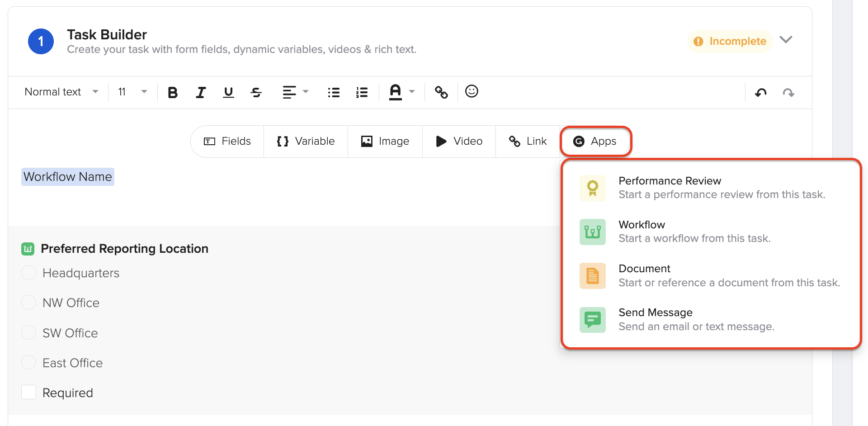Open the emoji picker

pos(471,91)
